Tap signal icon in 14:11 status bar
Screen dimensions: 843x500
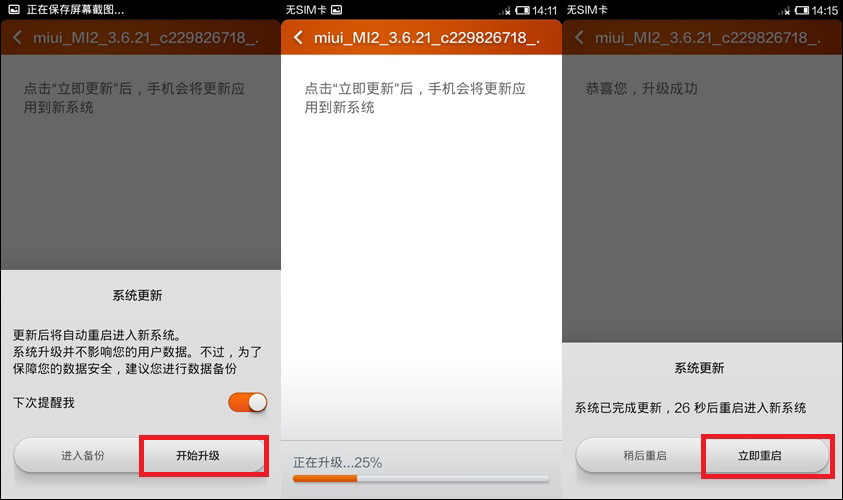(505, 11)
